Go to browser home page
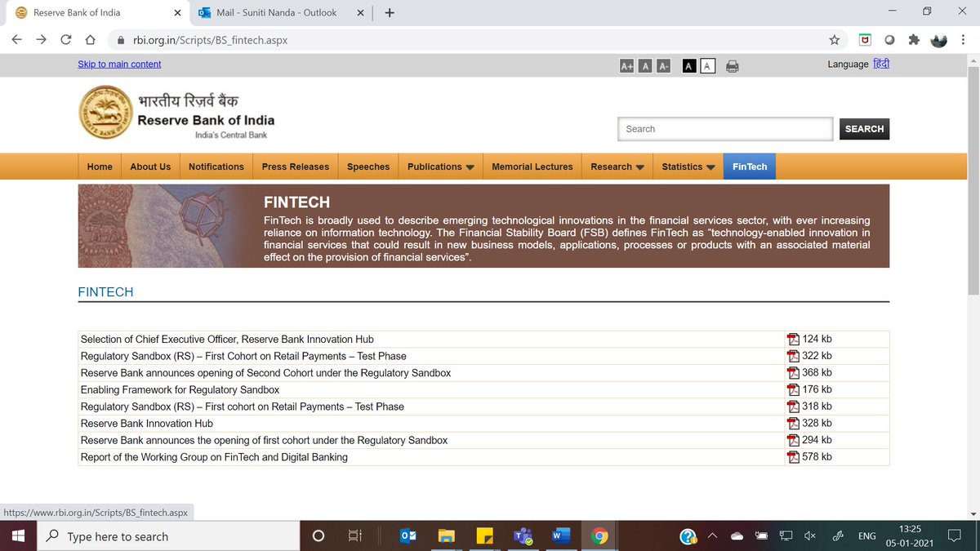 (x=91, y=39)
